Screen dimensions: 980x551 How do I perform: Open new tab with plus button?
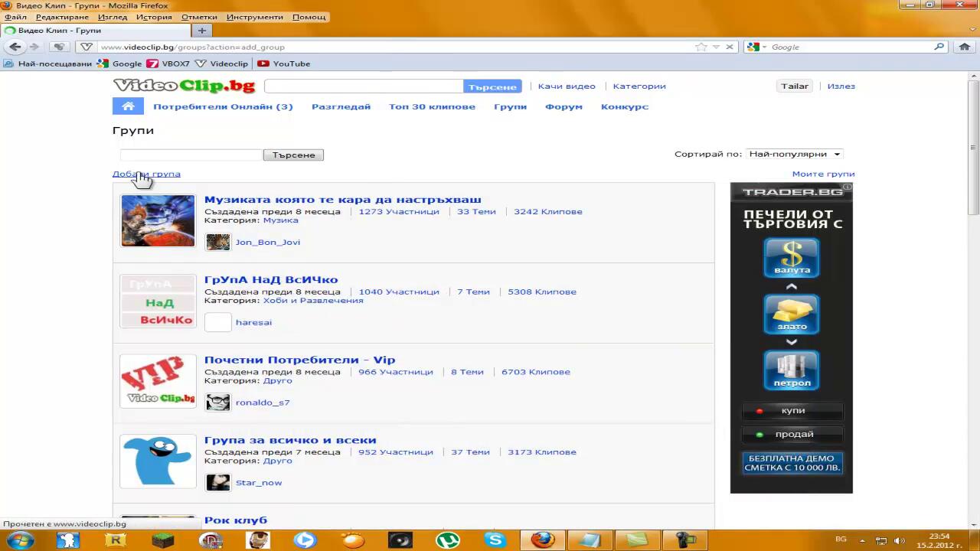[201, 31]
